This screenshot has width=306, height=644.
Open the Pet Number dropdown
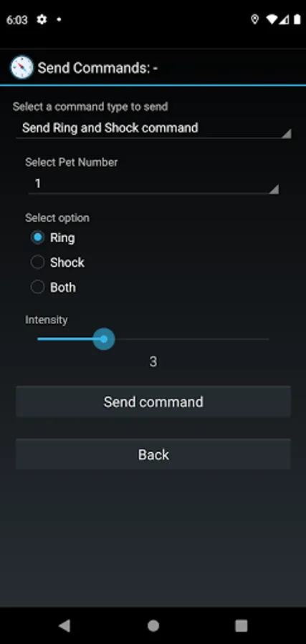(153, 184)
